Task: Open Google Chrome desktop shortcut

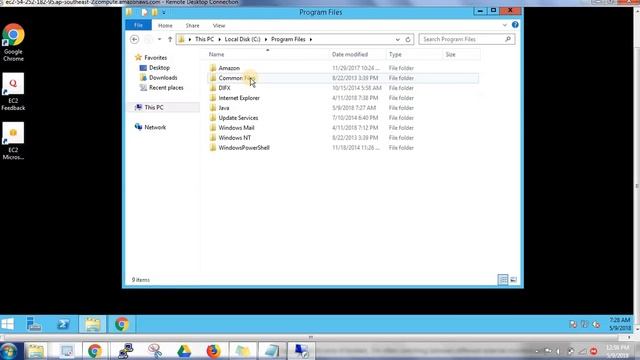Action: click(x=13, y=42)
